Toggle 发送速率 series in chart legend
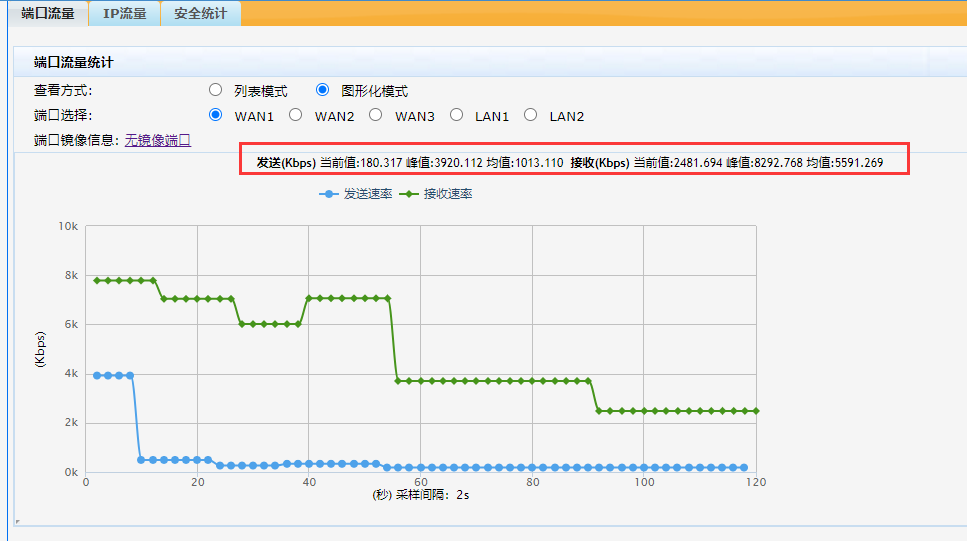Viewport: 967px width, 541px height. [x=356, y=194]
